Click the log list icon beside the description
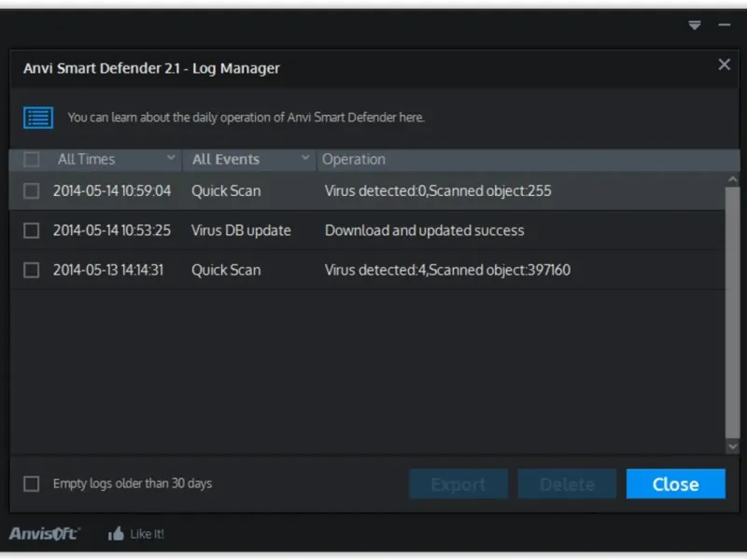 [38, 118]
